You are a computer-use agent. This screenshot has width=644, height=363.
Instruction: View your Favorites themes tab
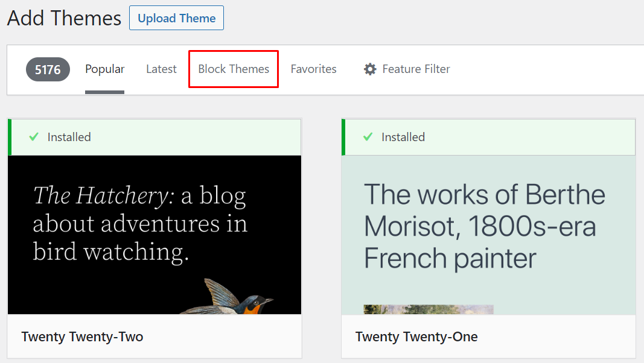pyautogui.click(x=313, y=69)
